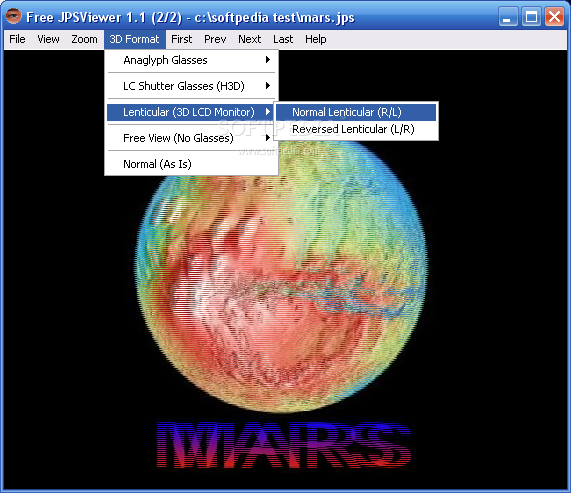Open the Help menu

tap(316, 39)
